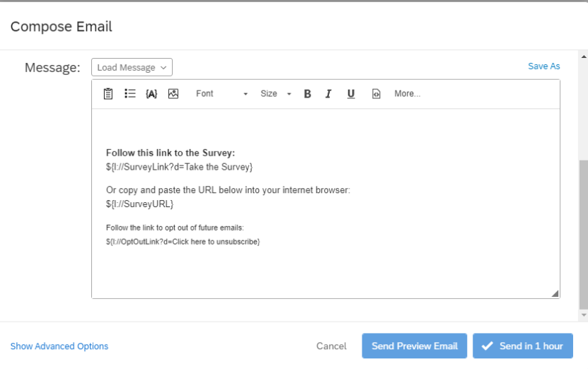The image size is (588, 369).
Task: Toggle bold formatting
Action: [307, 93]
